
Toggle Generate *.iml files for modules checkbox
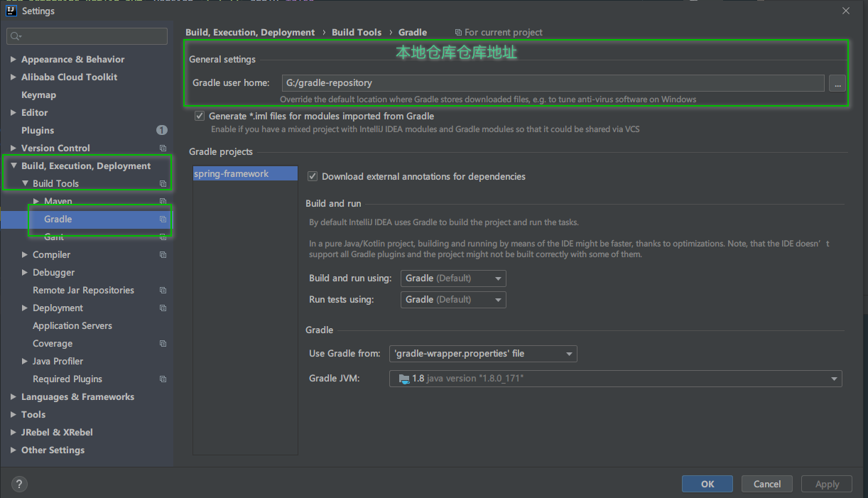(199, 116)
